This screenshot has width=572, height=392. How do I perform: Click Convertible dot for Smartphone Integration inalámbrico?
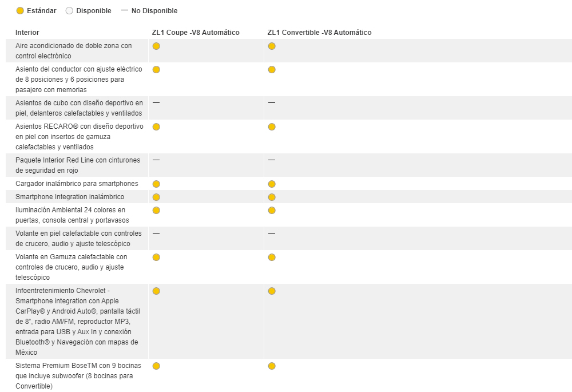tap(272, 197)
